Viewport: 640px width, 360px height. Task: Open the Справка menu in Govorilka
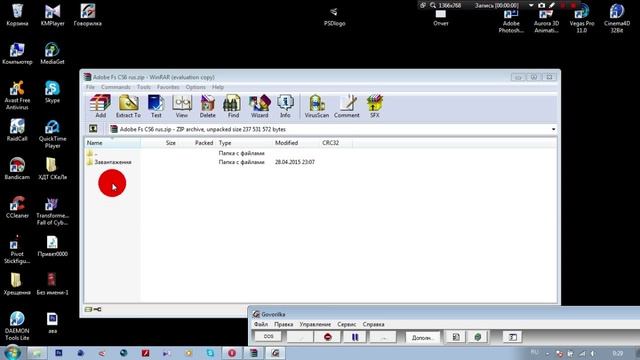click(x=373, y=324)
